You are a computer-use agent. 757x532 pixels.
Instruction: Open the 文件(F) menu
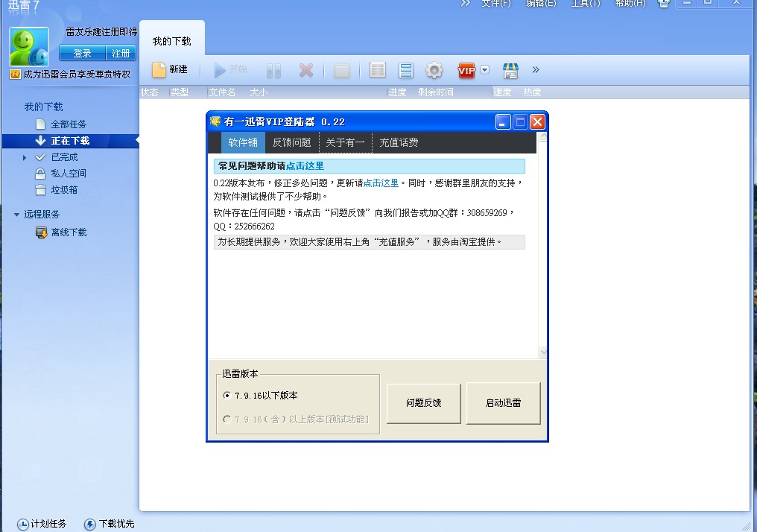click(x=495, y=4)
